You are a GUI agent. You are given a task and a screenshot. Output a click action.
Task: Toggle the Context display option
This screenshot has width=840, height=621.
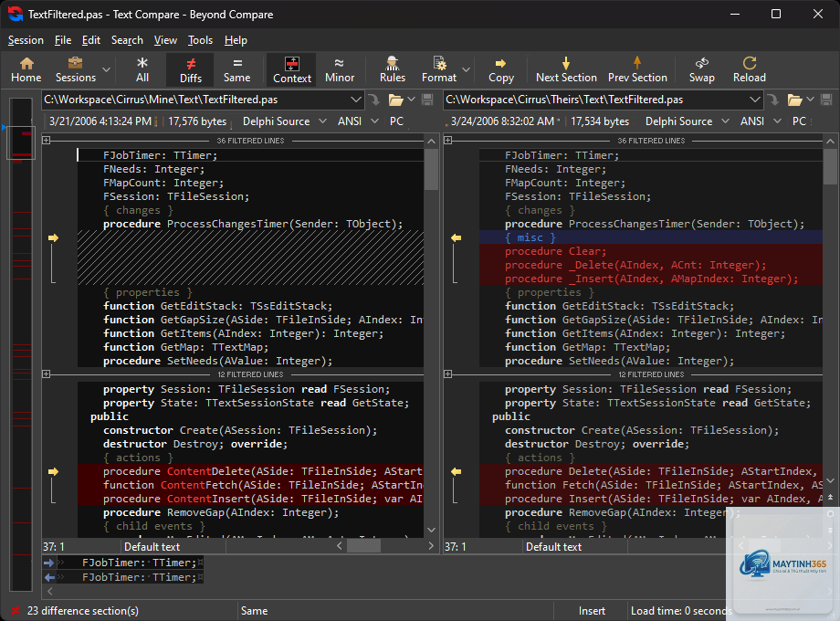pos(292,70)
